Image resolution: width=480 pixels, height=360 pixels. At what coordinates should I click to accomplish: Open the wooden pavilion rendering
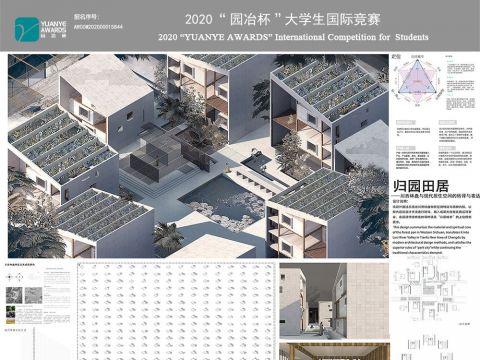(x=334, y=351)
